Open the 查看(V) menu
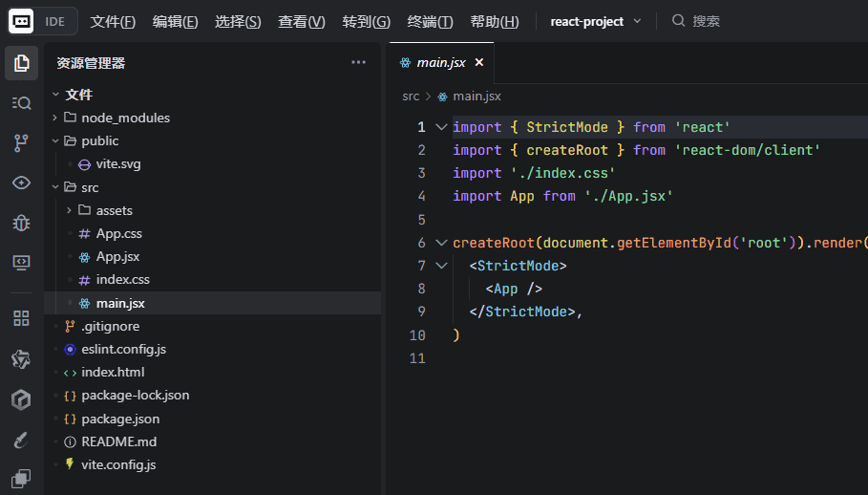The height and width of the screenshot is (495, 868). point(302,22)
